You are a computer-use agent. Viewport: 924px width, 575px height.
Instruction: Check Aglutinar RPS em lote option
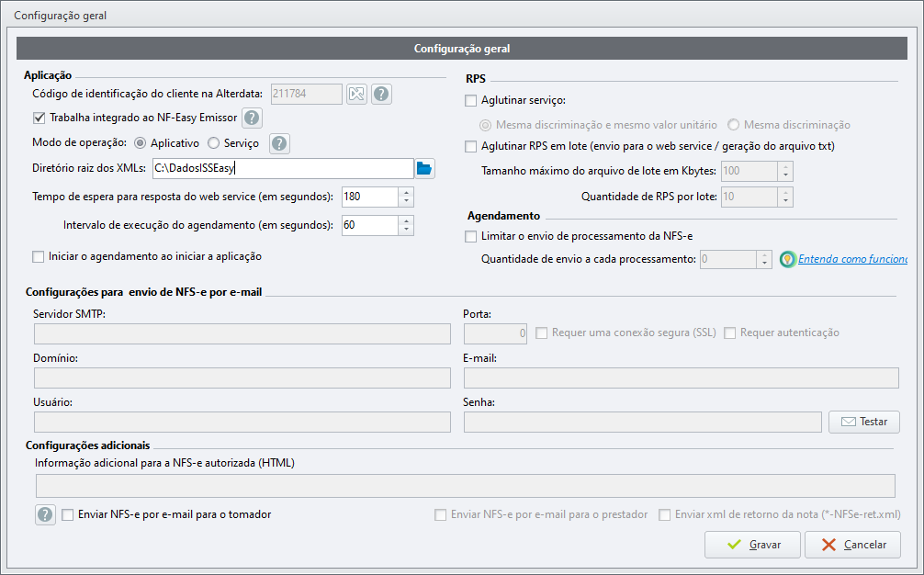pos(470,146)
